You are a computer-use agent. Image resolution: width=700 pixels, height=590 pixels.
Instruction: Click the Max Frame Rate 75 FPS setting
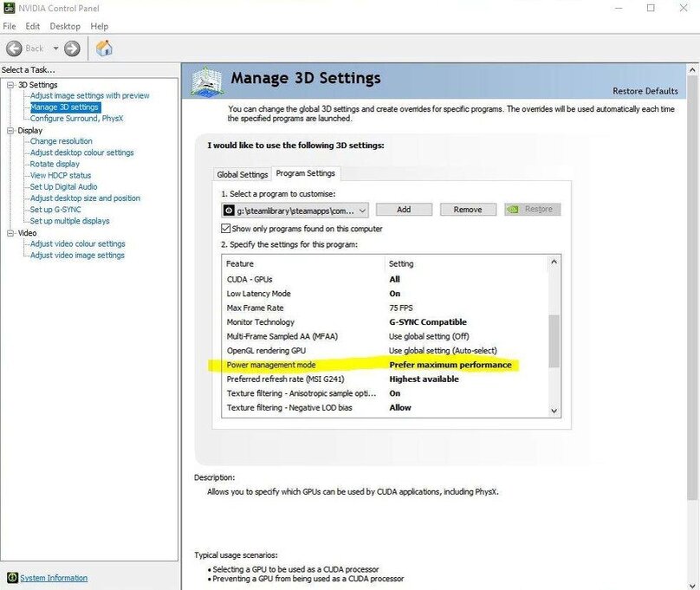(x=401, y=308)
